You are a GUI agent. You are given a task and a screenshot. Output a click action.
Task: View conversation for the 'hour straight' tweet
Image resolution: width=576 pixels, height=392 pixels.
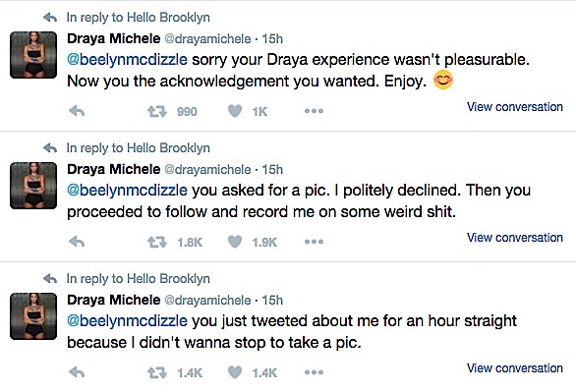pos(515,368)
